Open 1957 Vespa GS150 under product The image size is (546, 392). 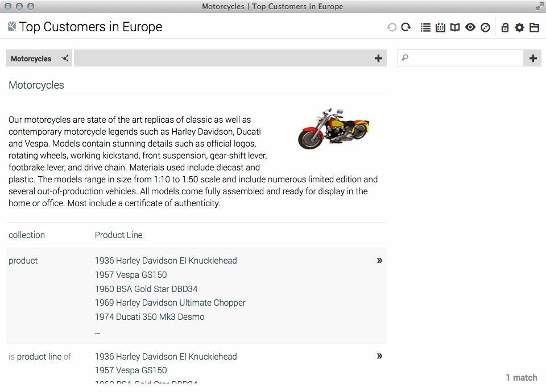(x=131, y=275)
